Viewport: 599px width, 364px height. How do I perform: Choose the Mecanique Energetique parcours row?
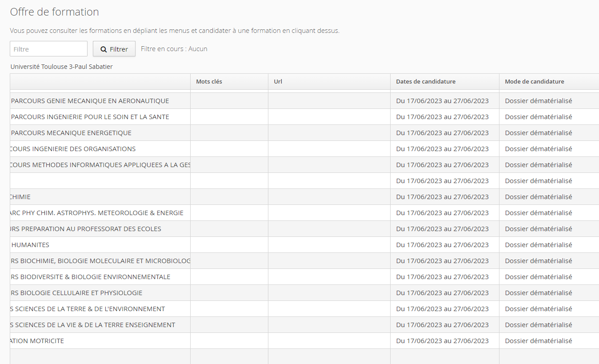point(71,133)
